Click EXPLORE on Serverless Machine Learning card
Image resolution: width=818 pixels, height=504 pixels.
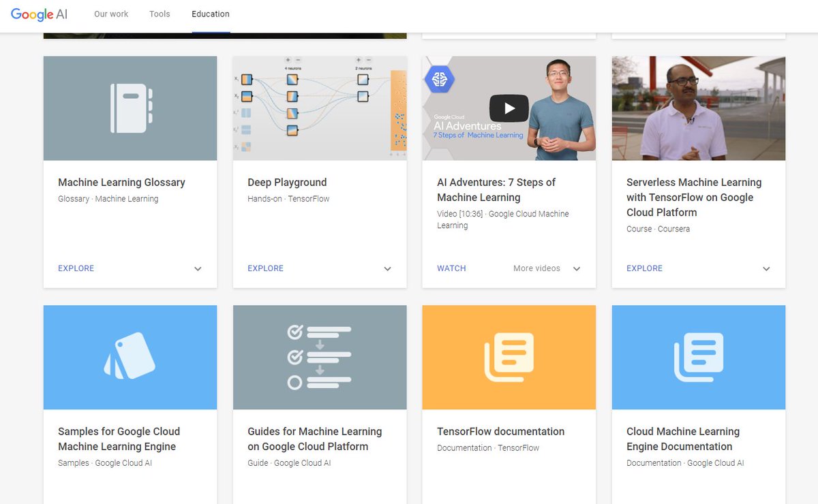[x=645, y=268]
